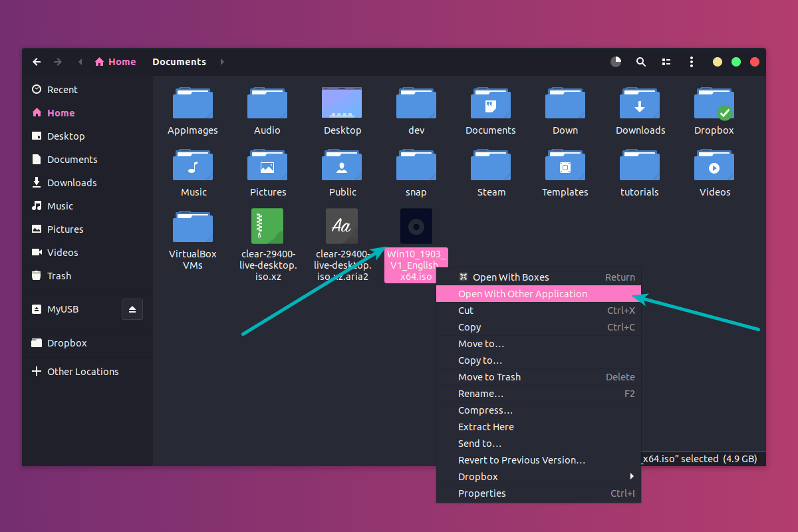Toggle list view with the view icon
798x532 pixels.
tap(666, 62)
